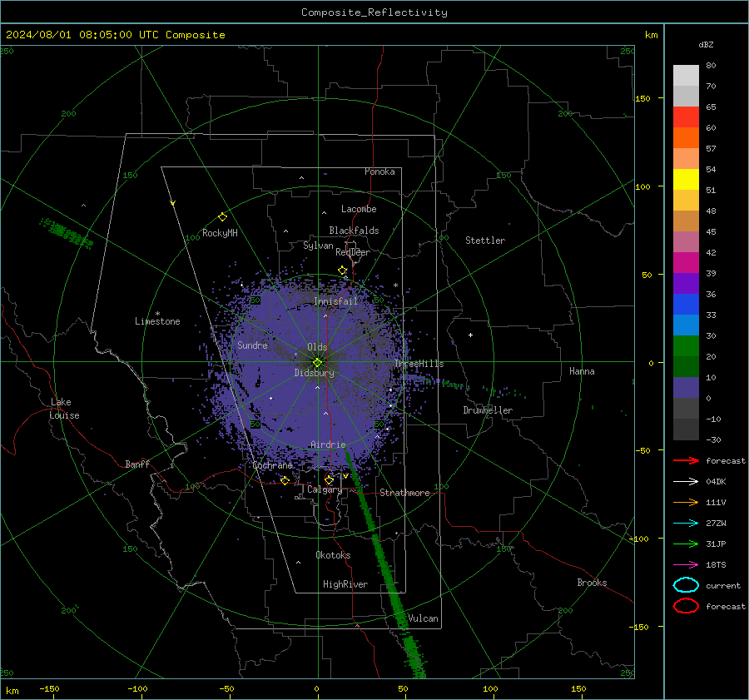The width and height of the screenshot is (749, 700).
Task: Choose the magenta 18TS arrow legend icon
Action: (686, 565)
